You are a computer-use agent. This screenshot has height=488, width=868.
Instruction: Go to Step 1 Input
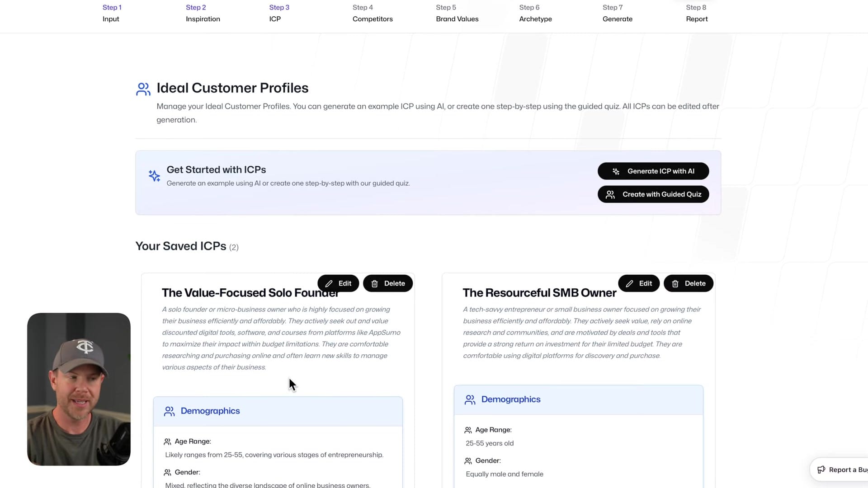point(112,13)
